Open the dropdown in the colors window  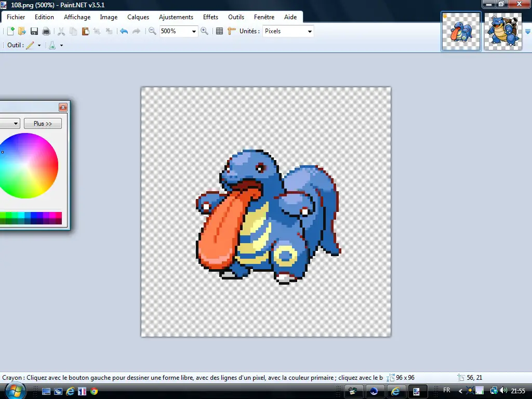[16, 124]
